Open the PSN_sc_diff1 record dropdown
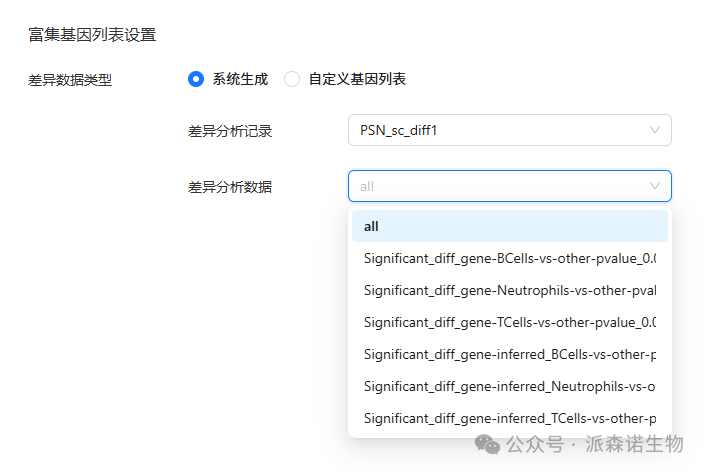Screen dimensions: 706x472 click(500, 130)
